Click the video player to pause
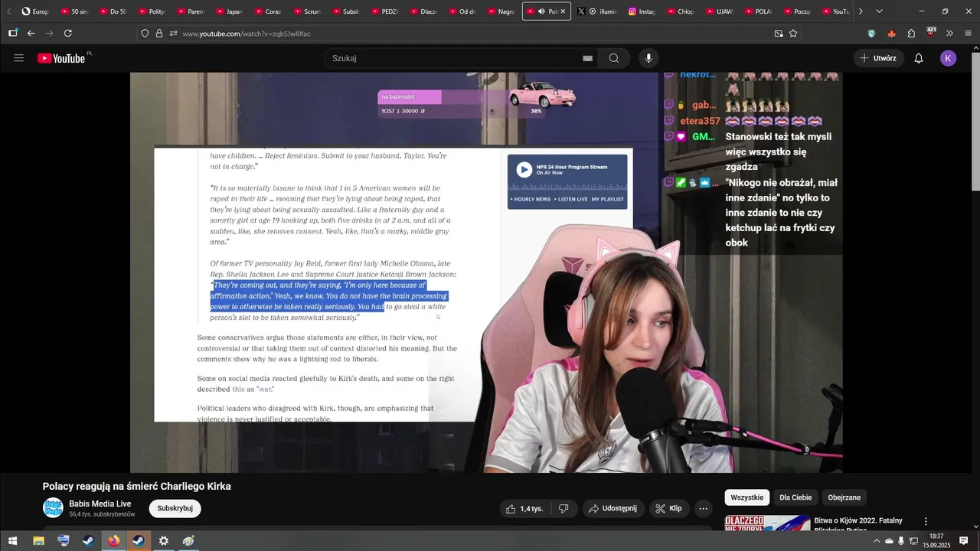This screenshot has width=980, height=551. [486, 272]
